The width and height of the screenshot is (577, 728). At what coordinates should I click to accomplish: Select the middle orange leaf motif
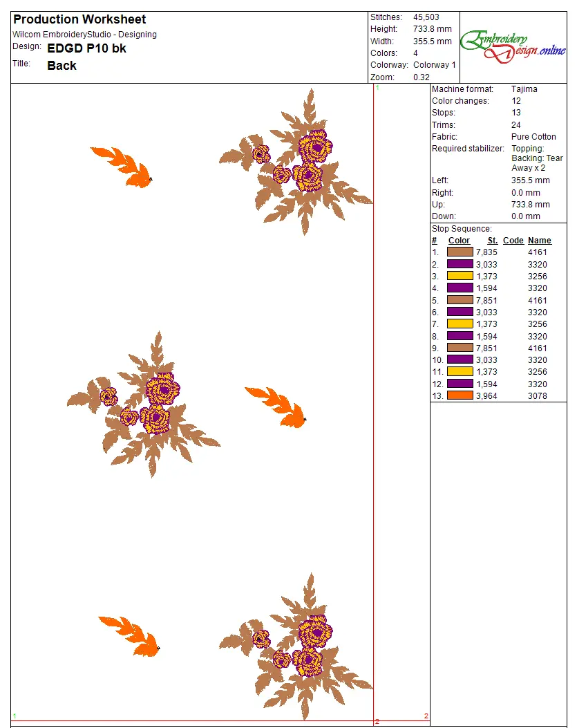coord(278,407)
